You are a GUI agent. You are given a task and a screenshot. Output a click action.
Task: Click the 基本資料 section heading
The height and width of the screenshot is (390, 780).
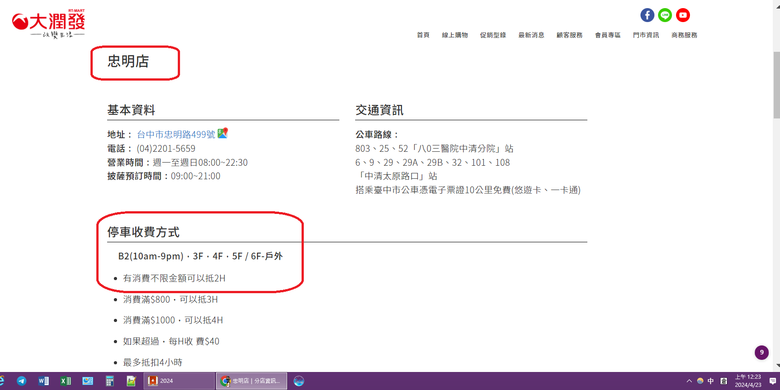click(131, 110)
